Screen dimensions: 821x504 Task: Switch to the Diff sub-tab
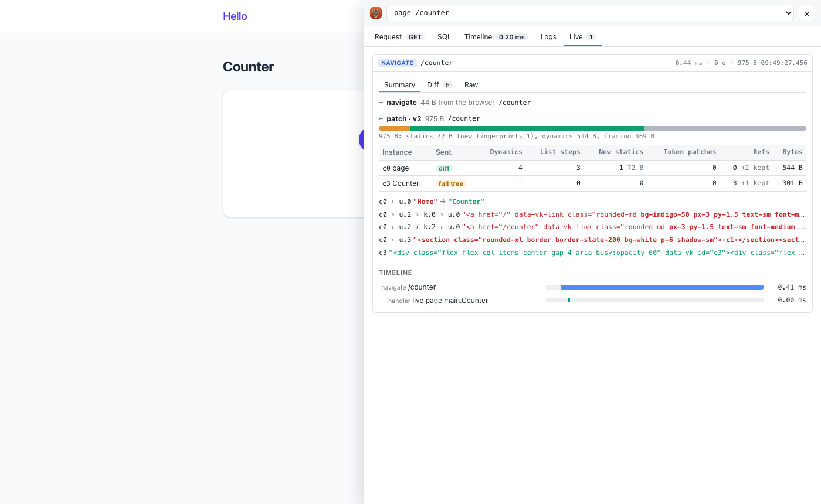pyautogui.click(x=439, y=85)
